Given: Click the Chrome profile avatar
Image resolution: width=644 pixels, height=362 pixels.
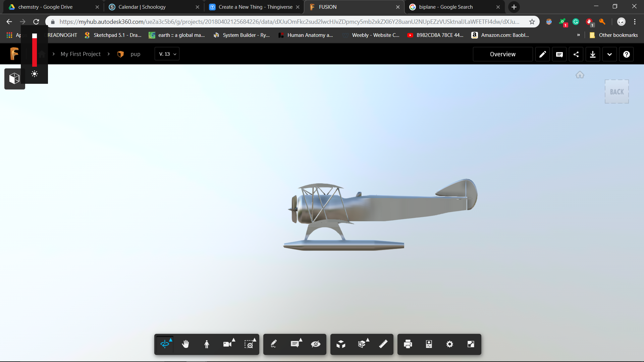Looking at the screenshot, I should (x=621, y=22).
